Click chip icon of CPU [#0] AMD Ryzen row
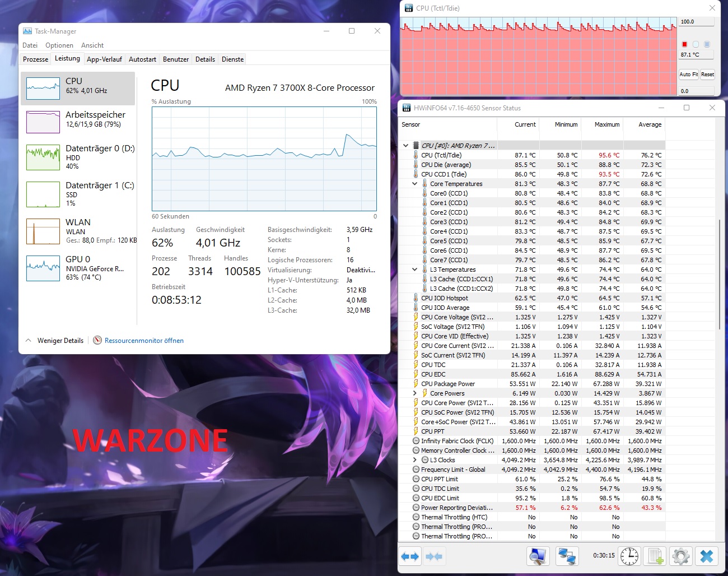Image resolution: width=728 pixels, height=576 pixels. tap(416, 146)
